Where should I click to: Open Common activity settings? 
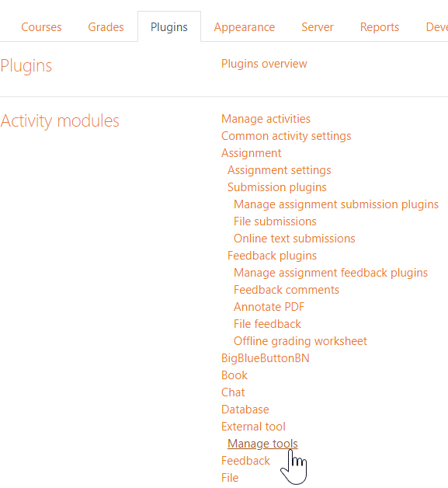[x=286, y=136]
